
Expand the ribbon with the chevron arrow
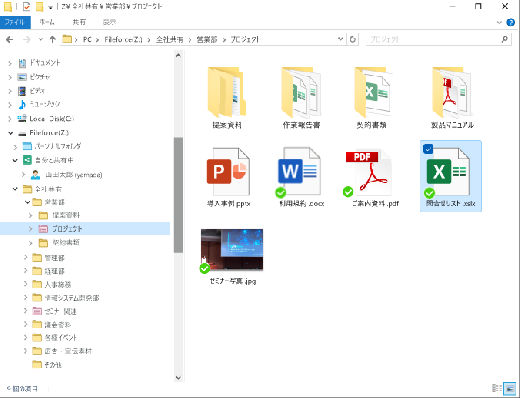click(499, 22)
